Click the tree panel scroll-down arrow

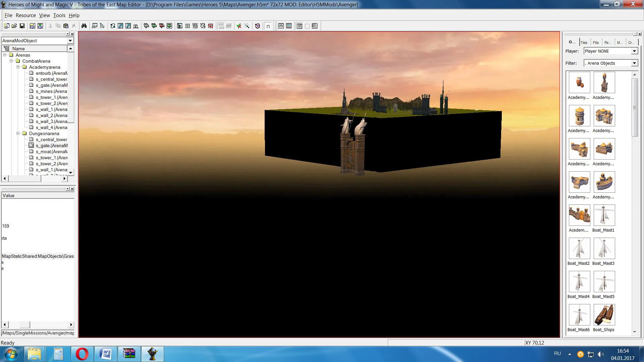click(71, 173)
